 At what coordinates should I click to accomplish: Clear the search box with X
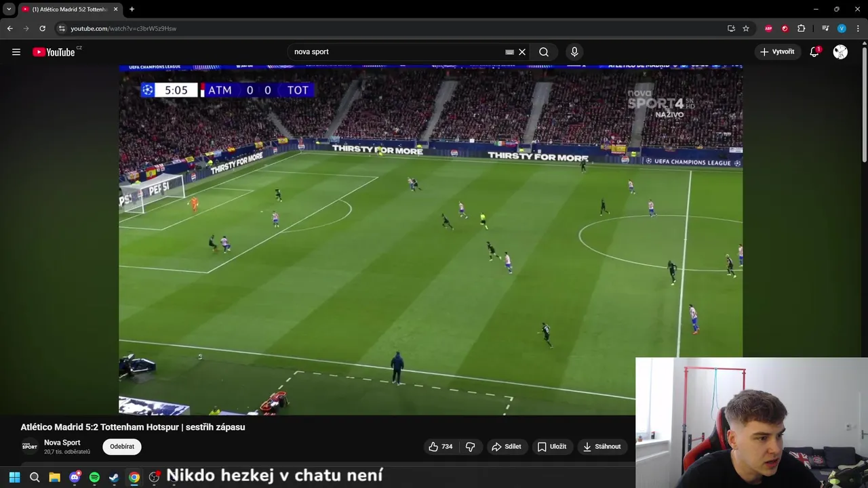(522, 52)
